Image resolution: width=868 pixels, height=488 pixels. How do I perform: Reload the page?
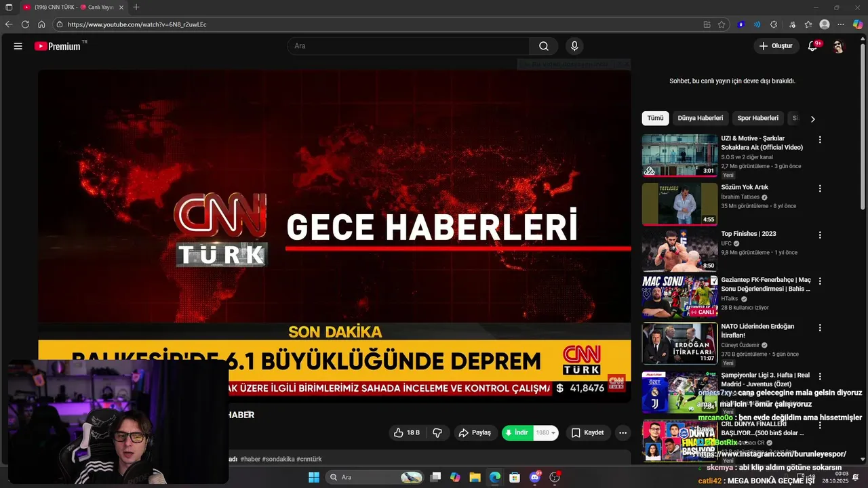click(25, 24)
